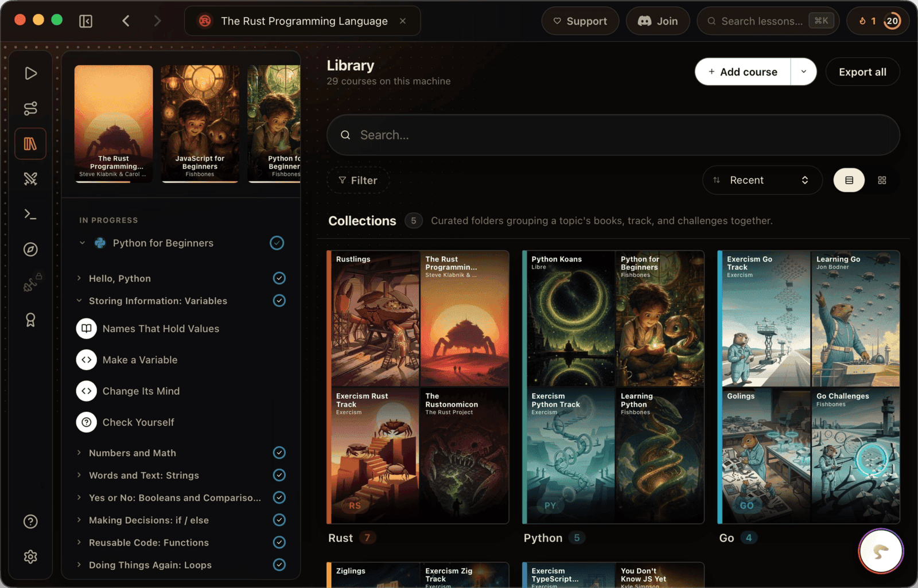The height and width of the screenshot is (588, 918).
Task: Focus the Library Search field
Action: pos(613,135)
